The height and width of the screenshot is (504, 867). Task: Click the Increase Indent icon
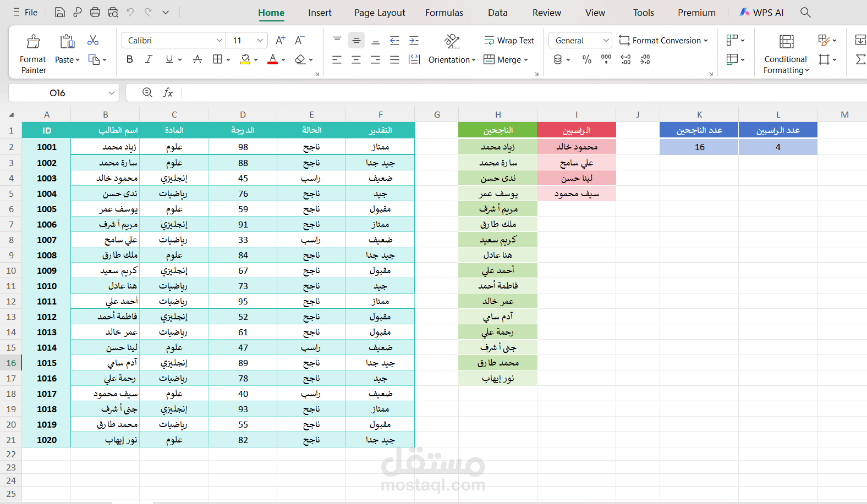[x=414, y=40]
